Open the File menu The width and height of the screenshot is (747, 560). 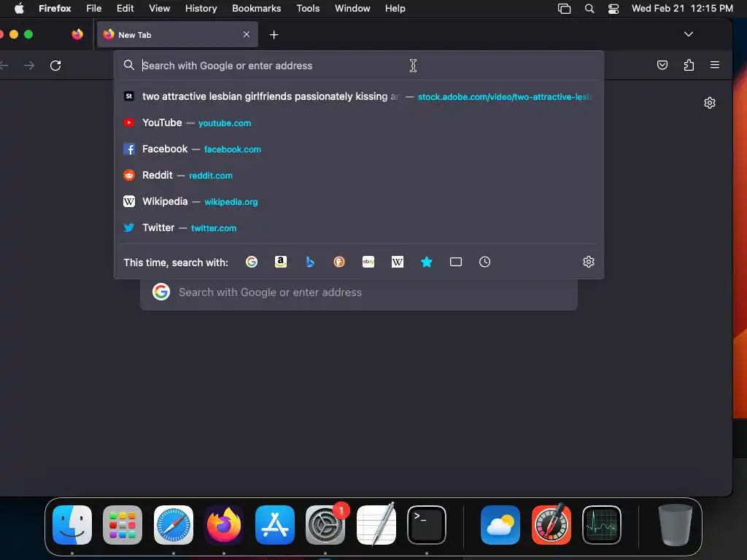(94, 9)
